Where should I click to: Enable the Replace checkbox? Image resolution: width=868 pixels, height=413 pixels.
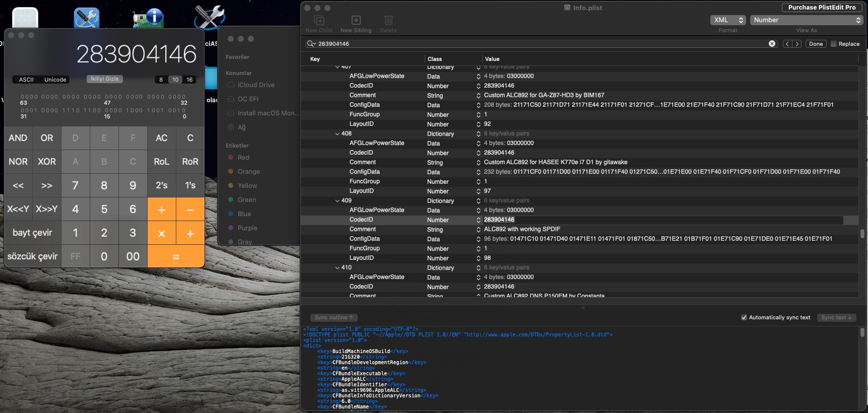[834, 44]
